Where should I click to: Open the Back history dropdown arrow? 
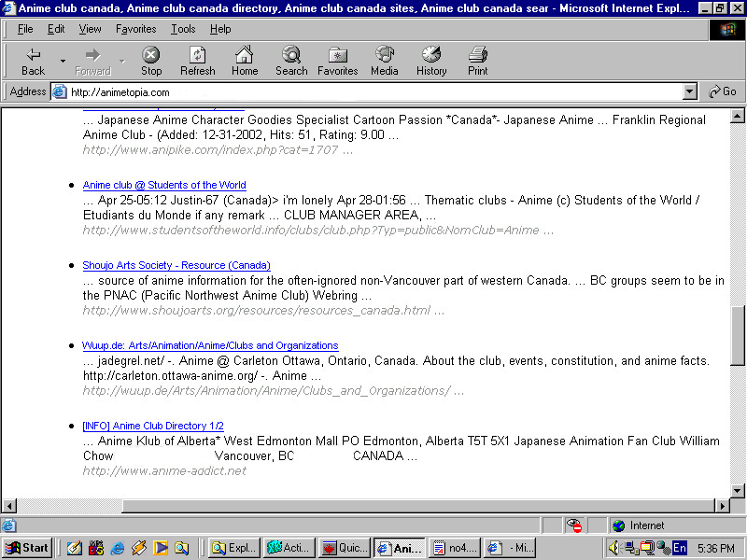pos(63,62)
